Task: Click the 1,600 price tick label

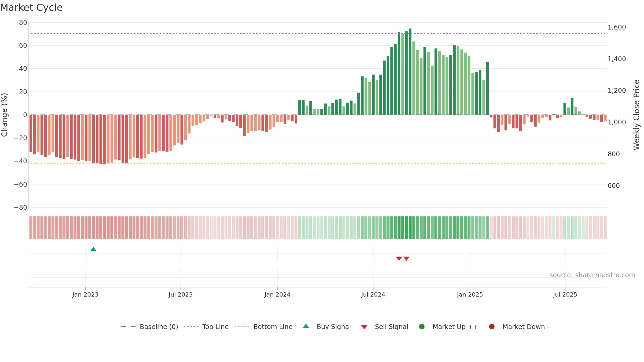Action: 617,27
